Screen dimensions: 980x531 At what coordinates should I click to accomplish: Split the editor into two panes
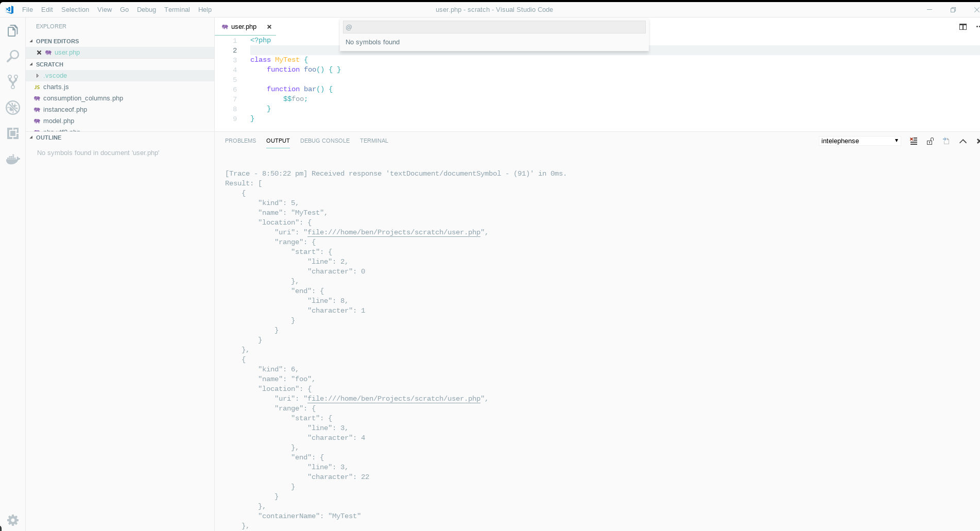click(x=962, y=27)
